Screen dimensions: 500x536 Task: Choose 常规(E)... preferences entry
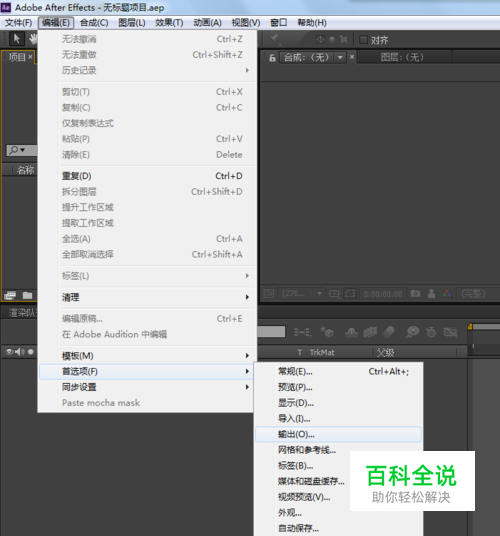click(338, 371)
